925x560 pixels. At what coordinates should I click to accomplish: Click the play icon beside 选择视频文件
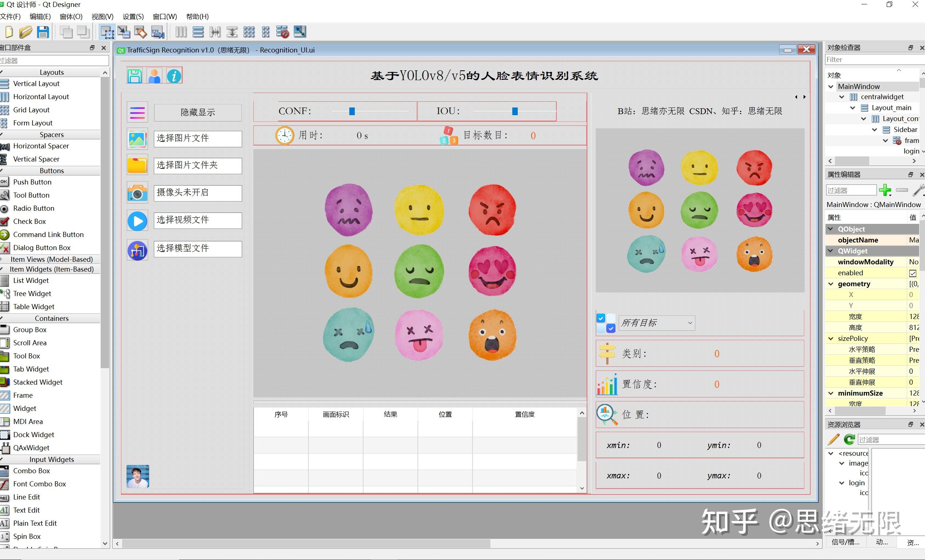(137, 221)
